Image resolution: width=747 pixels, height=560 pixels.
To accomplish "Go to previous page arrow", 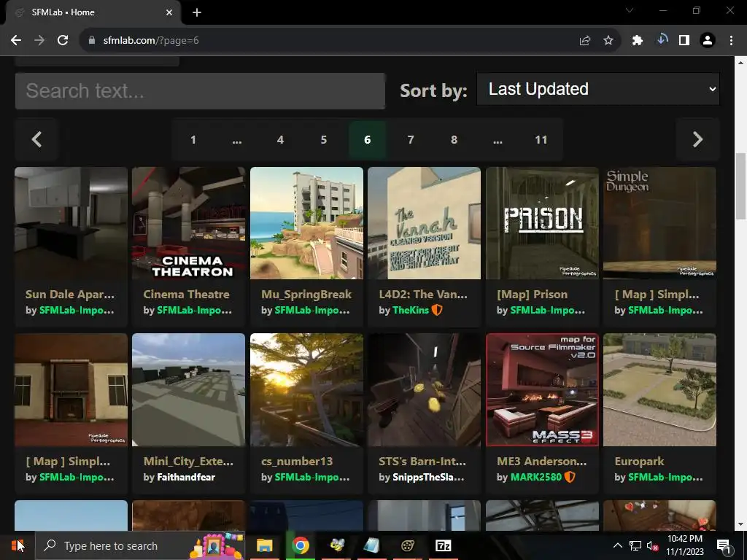I will point(36,139).
